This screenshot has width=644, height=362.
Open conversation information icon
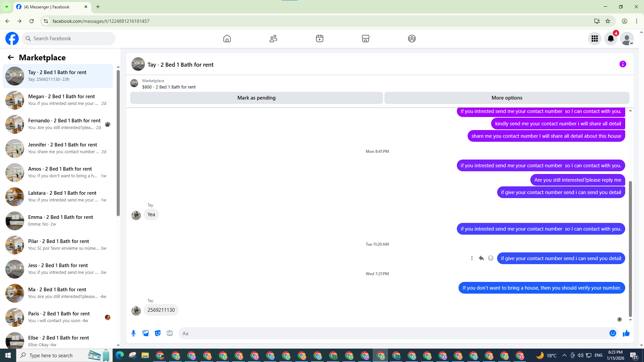[623, 64]
